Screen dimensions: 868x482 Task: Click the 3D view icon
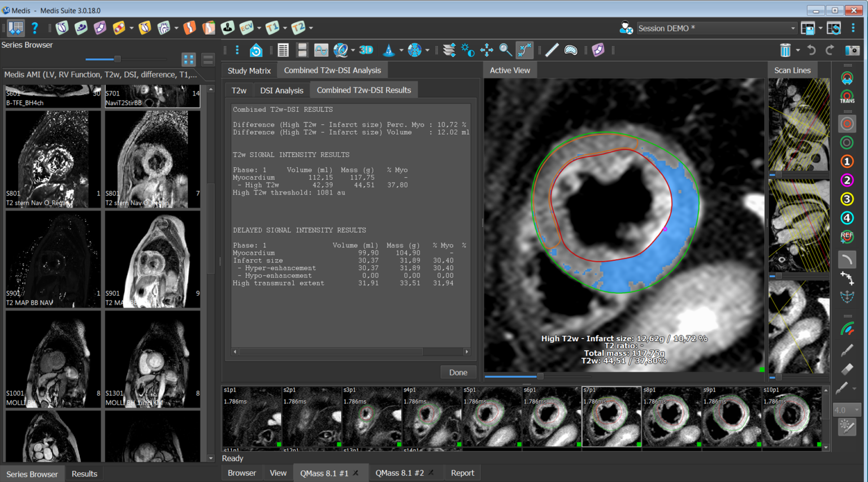[x=366, y=50]
